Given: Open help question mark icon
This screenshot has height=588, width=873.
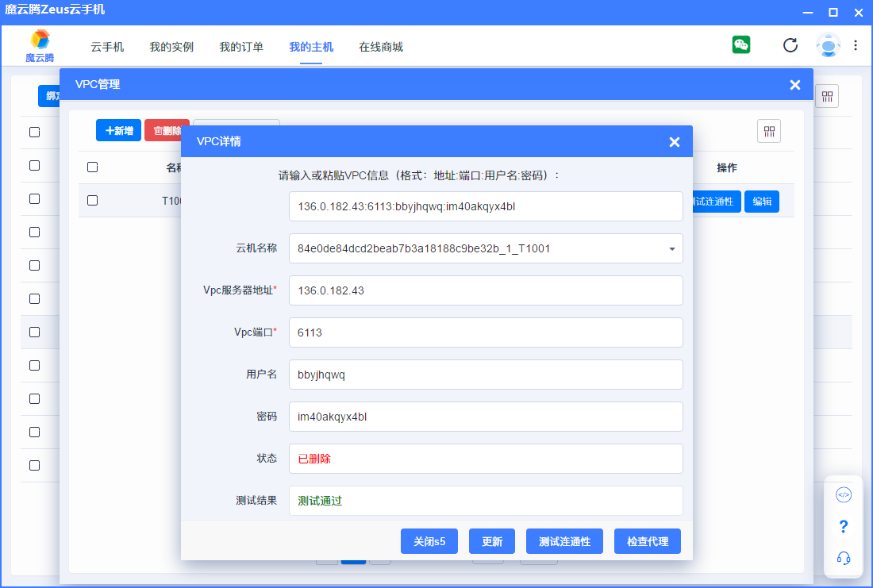Looking at the screenshot, I should 844,527.
